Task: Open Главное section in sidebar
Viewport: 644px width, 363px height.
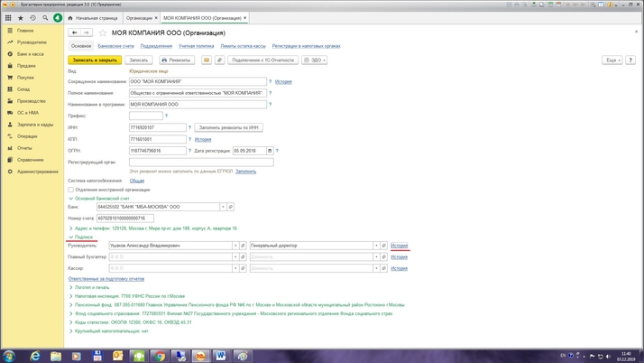Action: [x=25, y=31]
